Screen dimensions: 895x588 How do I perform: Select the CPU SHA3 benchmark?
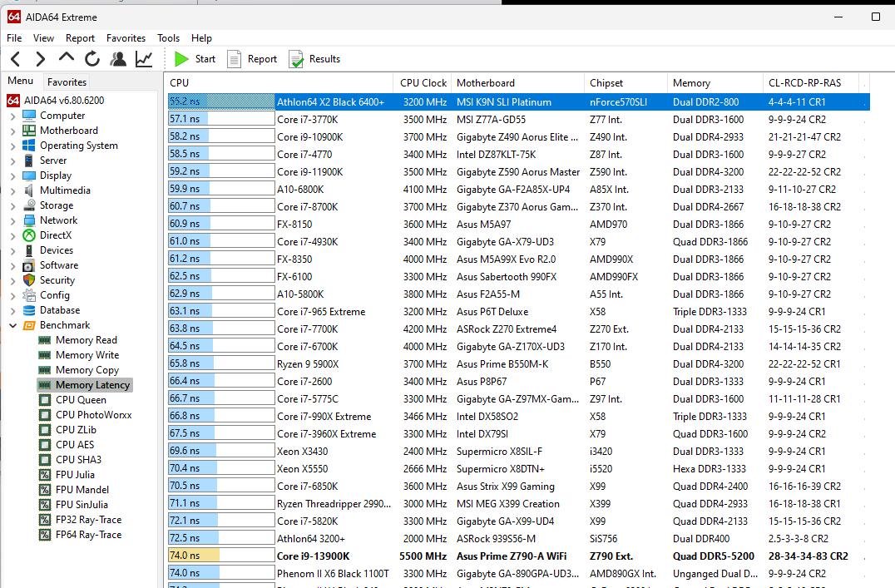(78, 460)
